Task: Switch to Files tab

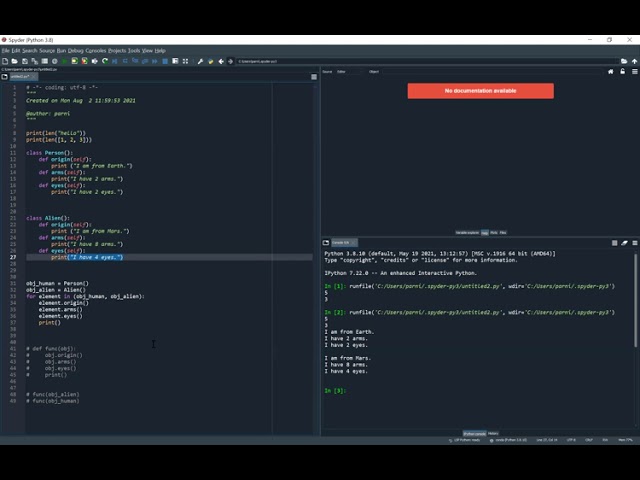Action: point(503,233)
